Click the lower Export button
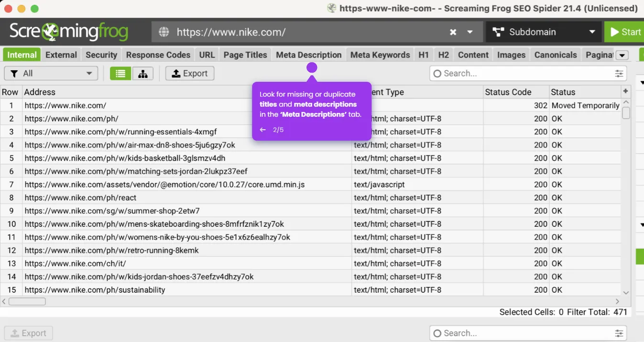This screenshot has width=644, height=342. click(x=29, y=333)
